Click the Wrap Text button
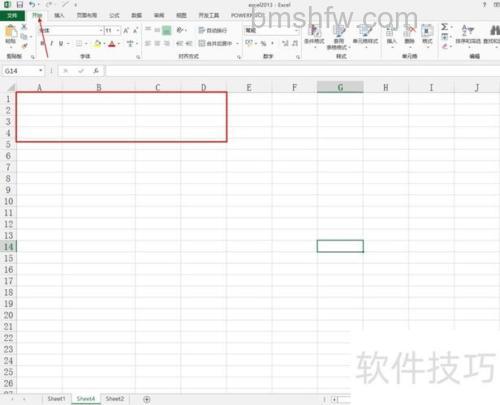The image size is (500, 405). click(x=213, y=30)
